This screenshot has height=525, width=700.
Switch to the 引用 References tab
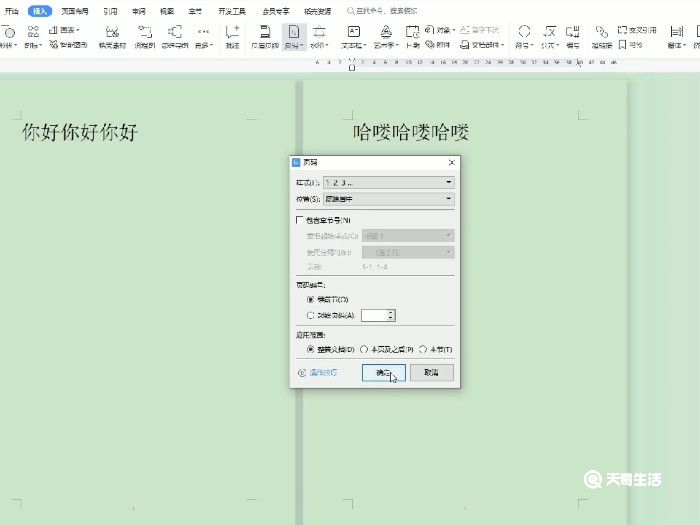(110, 11)
